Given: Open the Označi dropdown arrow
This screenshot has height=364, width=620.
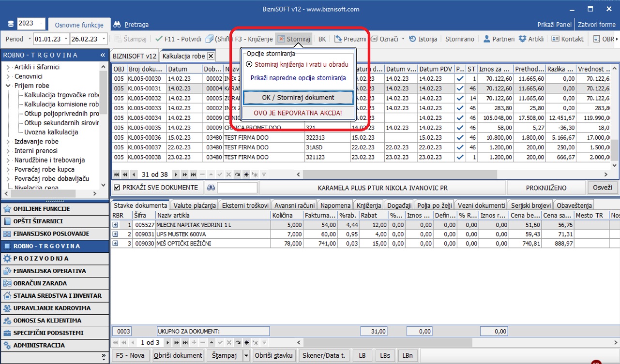Looking at the screenshot, I should click(403, 39).
